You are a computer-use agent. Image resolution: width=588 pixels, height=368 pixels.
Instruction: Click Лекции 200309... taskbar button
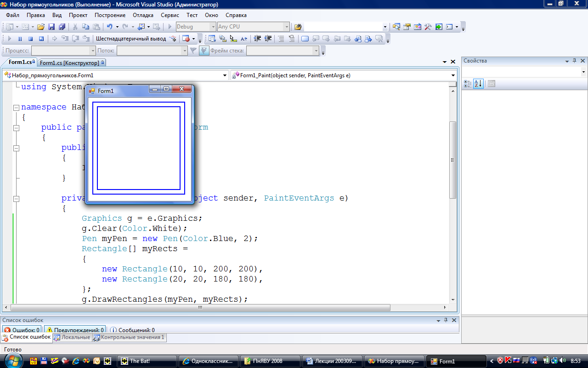pos(332,361)
